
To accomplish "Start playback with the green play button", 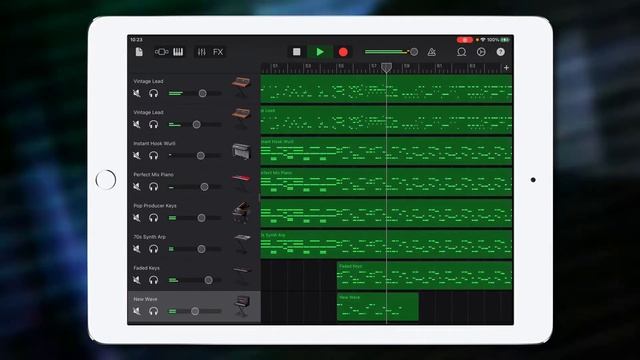I will [x=320, y=52].
